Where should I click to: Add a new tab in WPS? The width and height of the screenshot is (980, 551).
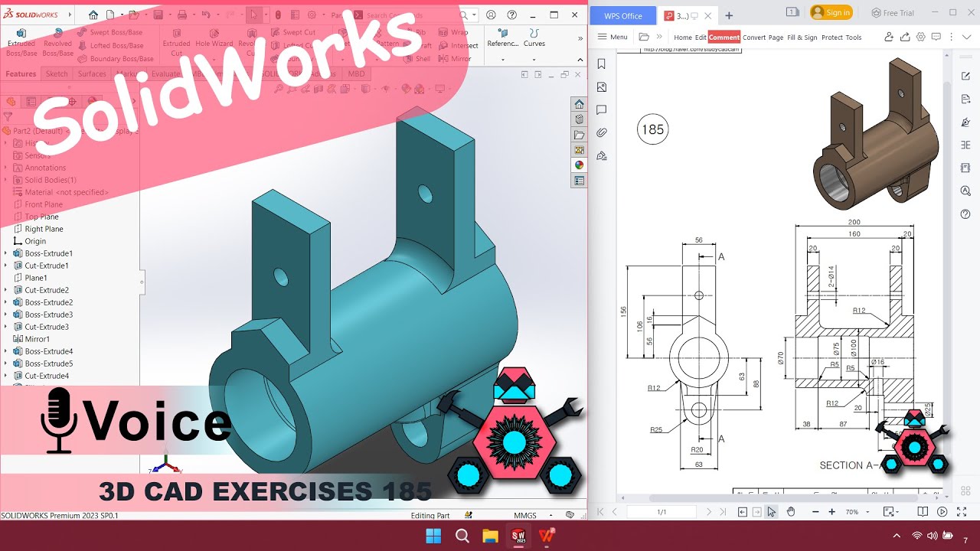pyautogui.click(x=729, y=15)
